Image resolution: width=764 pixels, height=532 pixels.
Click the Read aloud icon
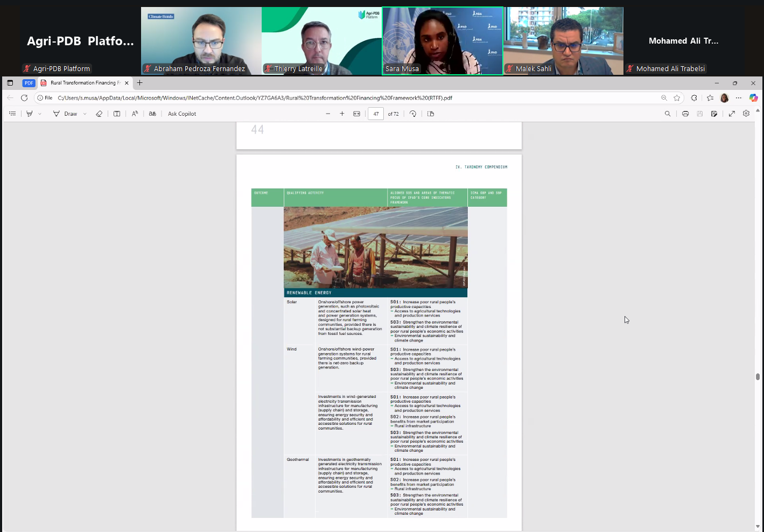[135, 114]
